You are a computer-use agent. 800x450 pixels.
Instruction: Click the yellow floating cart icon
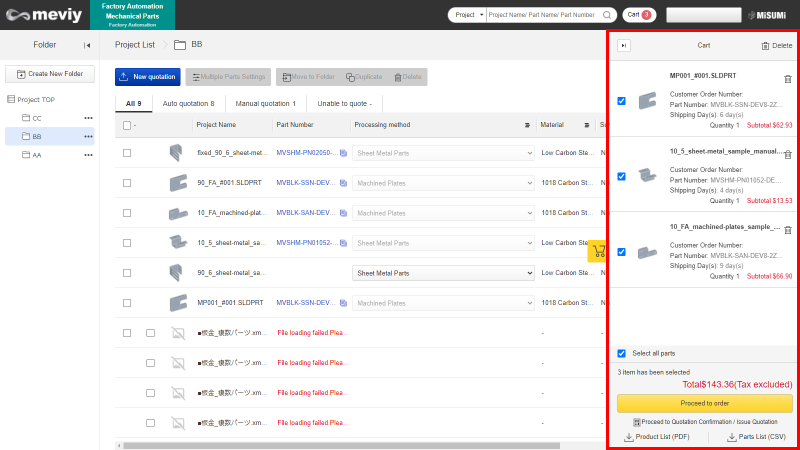[x=597, y=251]
